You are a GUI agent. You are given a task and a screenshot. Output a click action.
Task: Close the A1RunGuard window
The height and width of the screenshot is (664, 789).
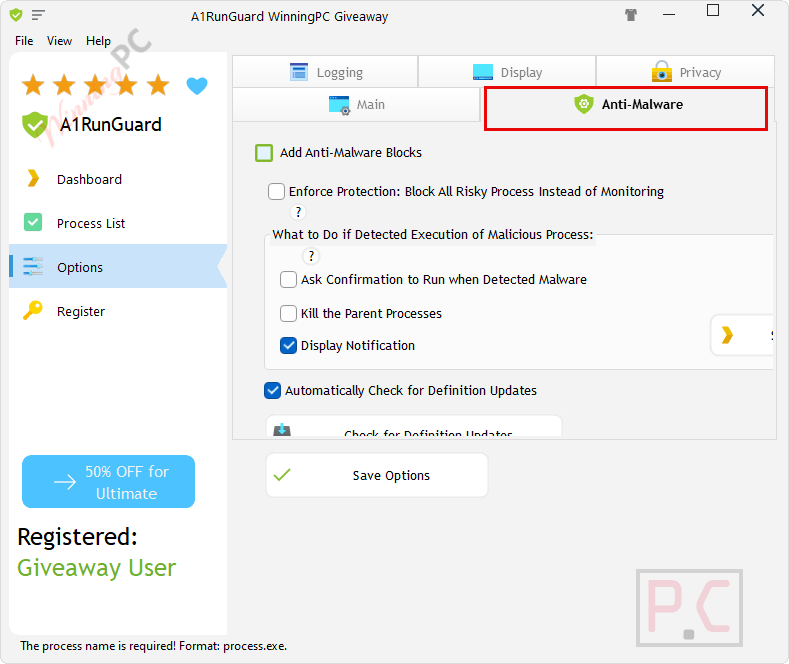(758, 11)
